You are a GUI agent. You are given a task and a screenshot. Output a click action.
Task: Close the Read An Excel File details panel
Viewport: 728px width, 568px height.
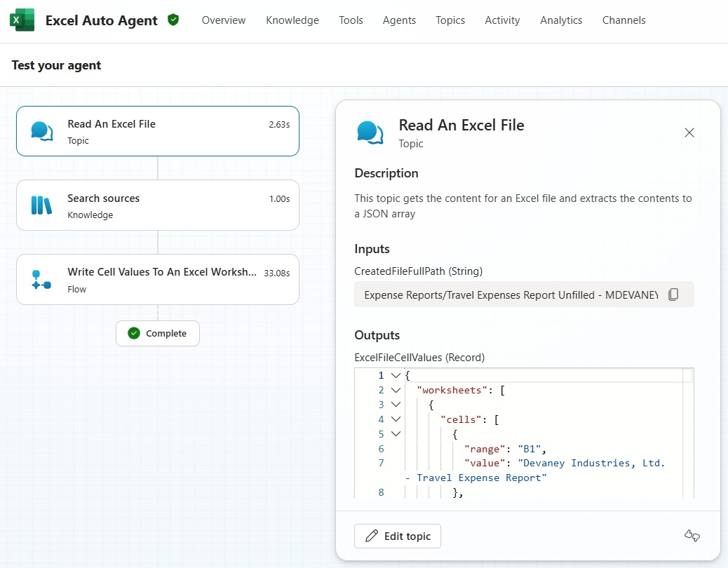(689, 133)
